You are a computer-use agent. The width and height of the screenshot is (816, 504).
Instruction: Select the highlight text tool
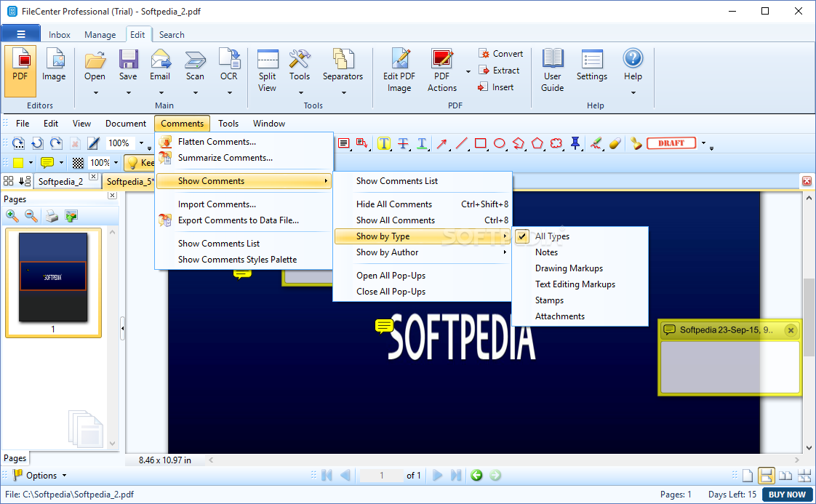tap(383, 143)
